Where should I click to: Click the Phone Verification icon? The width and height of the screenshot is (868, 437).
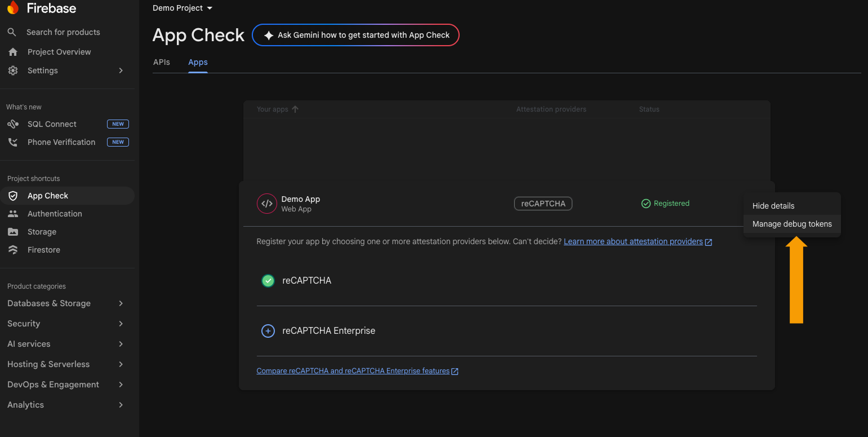[x=13, y=142]
